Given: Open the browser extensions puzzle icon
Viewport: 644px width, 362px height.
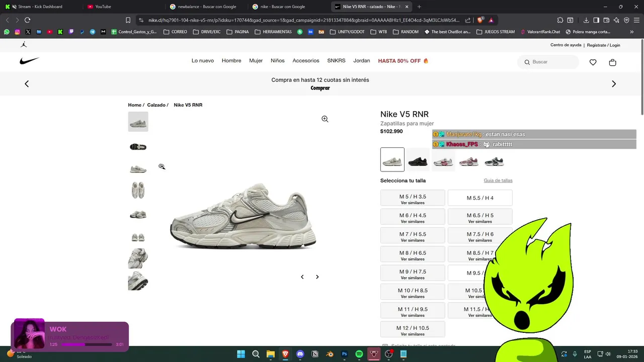Looking at the screenshot, I should click(x=560, y=20).
